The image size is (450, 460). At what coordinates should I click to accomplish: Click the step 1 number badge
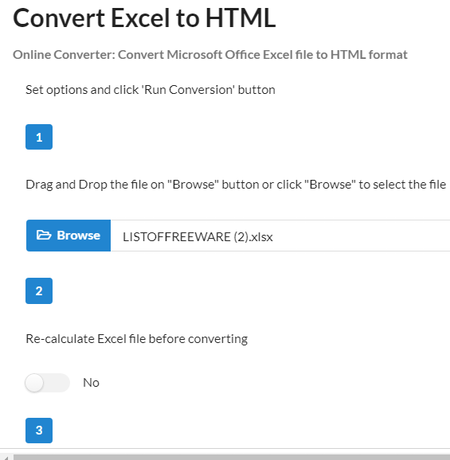[x=39, y=137]
